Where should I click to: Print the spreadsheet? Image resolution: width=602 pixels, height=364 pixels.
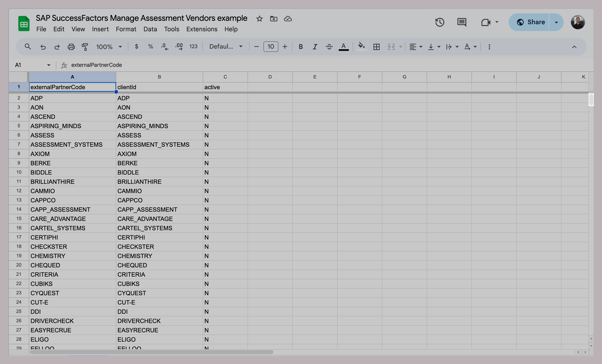click(71, 47)
